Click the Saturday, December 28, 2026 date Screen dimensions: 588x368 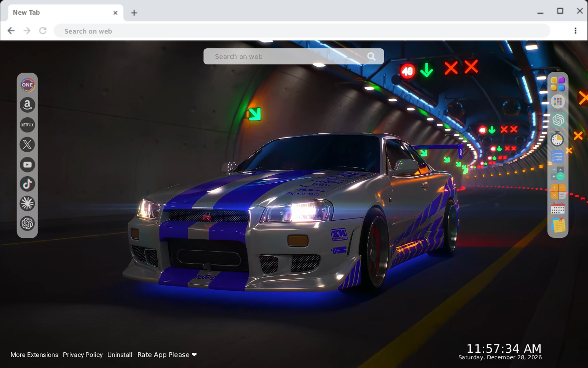tap(500, 357)
